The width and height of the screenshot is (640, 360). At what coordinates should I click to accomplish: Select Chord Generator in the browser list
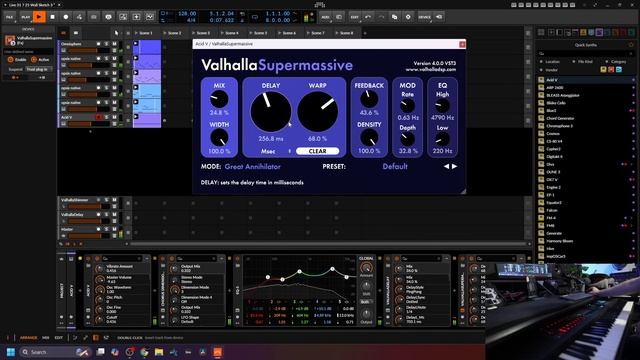click(x=585, y=118)
